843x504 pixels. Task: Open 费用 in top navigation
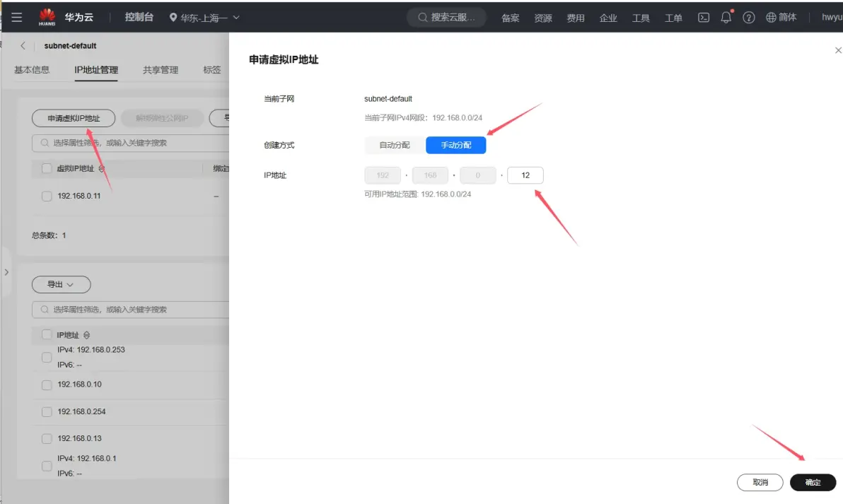pos(575,18)
